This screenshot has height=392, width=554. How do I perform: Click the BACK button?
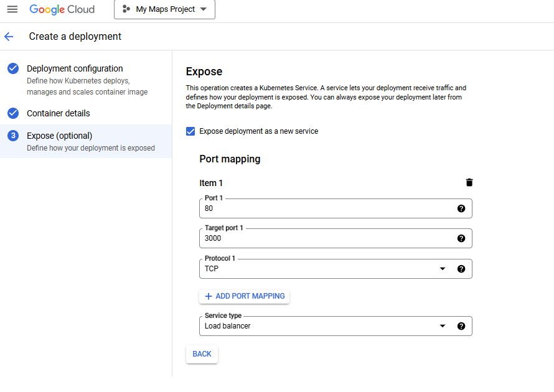pyautogui.click(x=202, y=354)
